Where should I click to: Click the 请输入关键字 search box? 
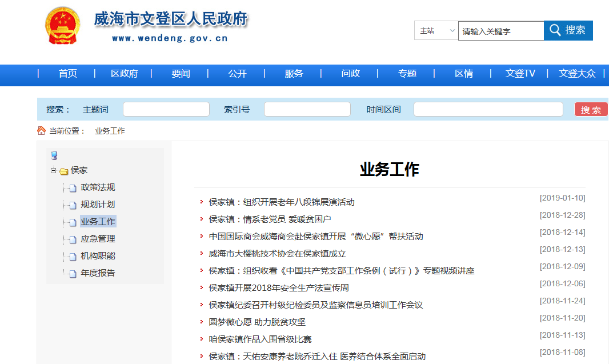[x=500, y=31]
